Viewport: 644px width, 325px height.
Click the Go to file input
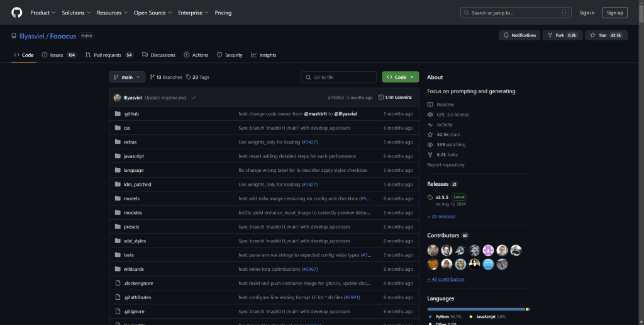tap(339, 77)
